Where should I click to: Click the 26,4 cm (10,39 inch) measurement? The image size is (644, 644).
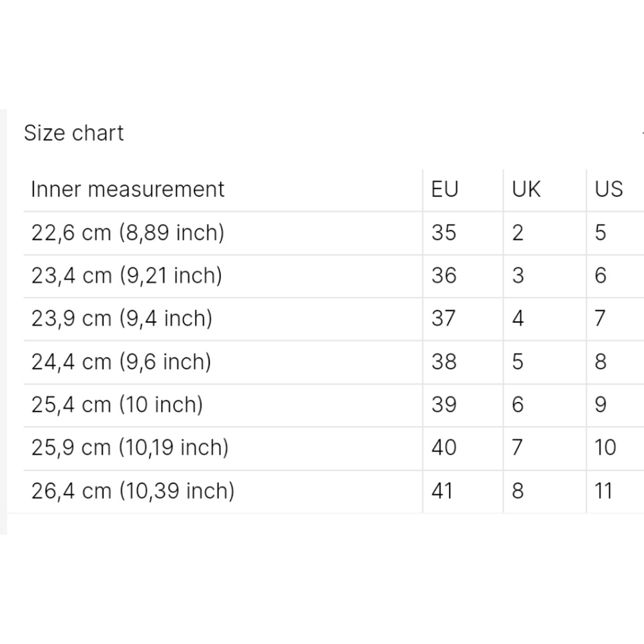[133, 491]
